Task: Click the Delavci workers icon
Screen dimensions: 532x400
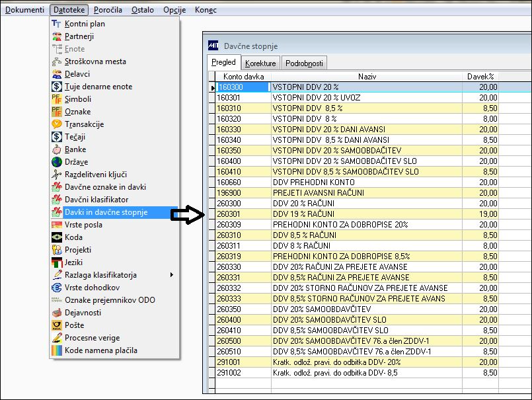Action: point(56,74)
